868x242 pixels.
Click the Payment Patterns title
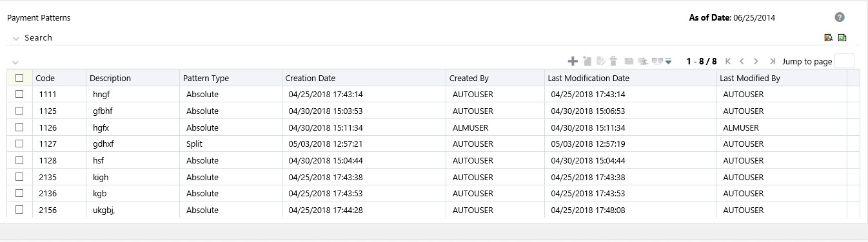[x=39, y=18]
